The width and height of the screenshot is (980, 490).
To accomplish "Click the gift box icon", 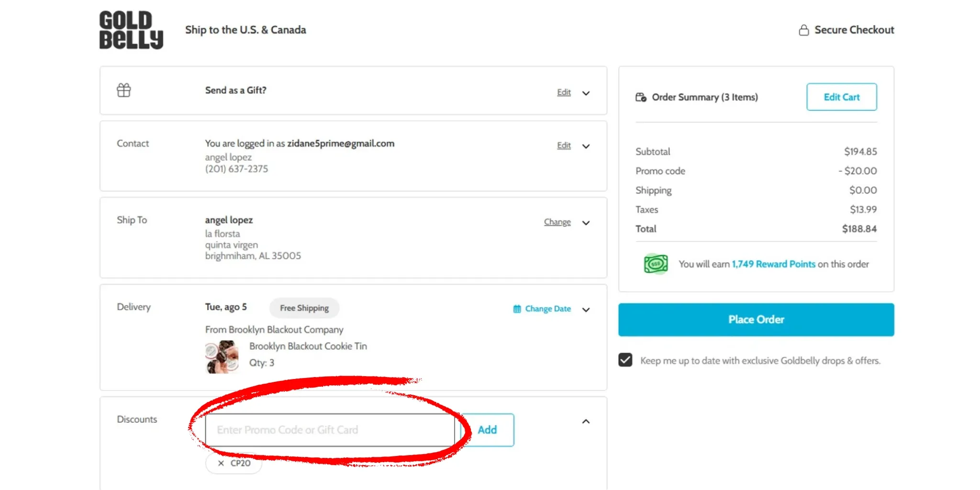I will (x=124, y=90).
